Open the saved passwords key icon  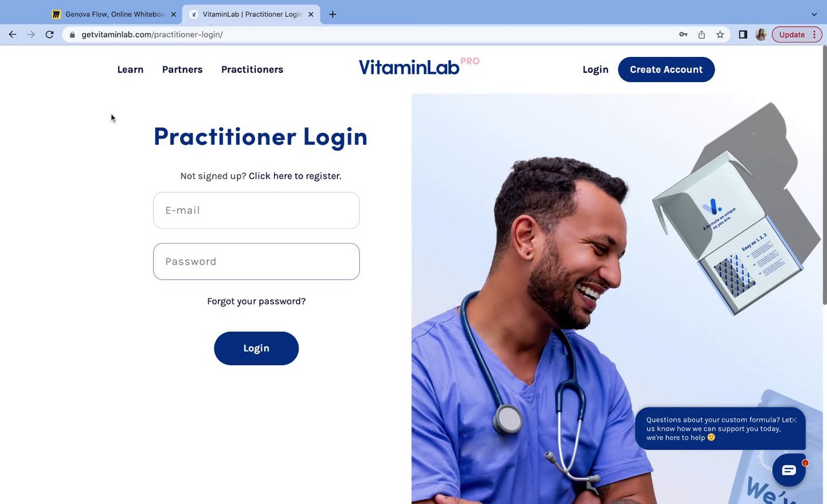tap(683, 35)
